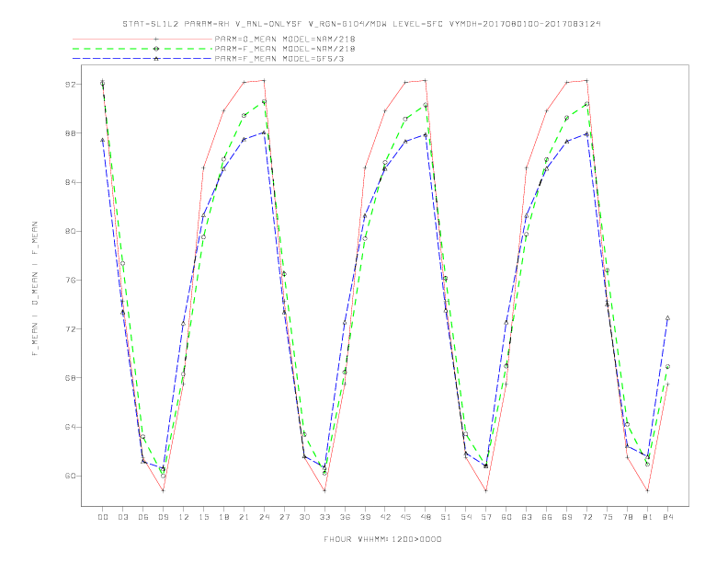Click x-axis forecast hour label 48

pyautogui.click(x=426, y=517)
